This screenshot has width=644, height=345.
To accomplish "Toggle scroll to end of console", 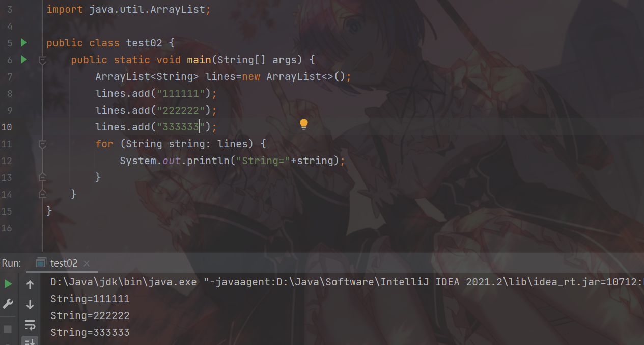I will 30,341.
